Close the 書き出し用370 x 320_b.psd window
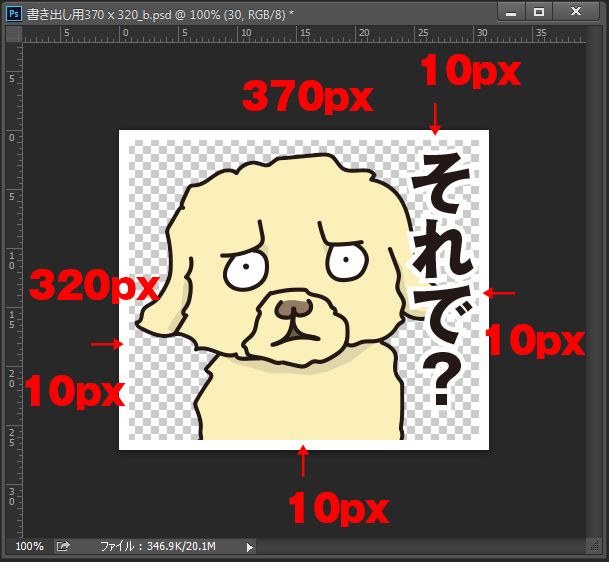This screenshot has height=562, width=609. click(x=577, y=12)
